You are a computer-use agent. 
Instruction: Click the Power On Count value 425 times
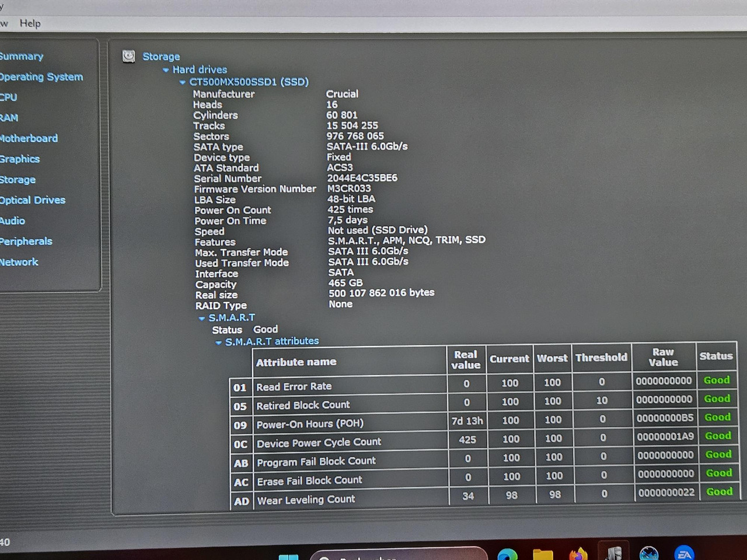click(350, 209)
